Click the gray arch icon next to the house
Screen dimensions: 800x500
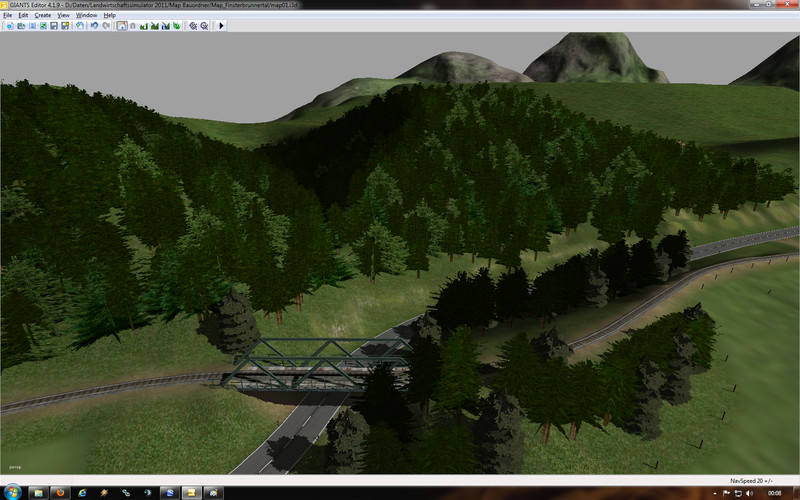tap(133, 26)
